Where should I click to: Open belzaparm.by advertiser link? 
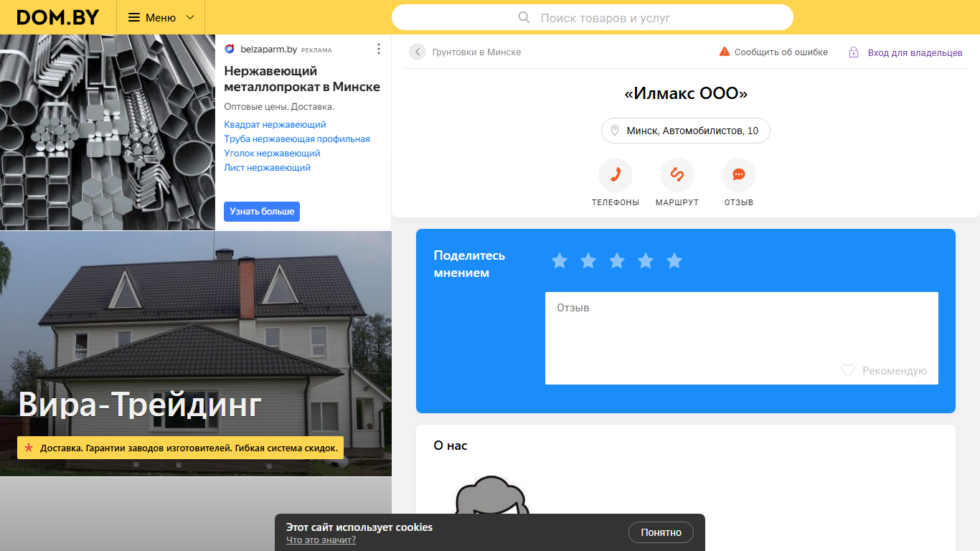(268, 50)
